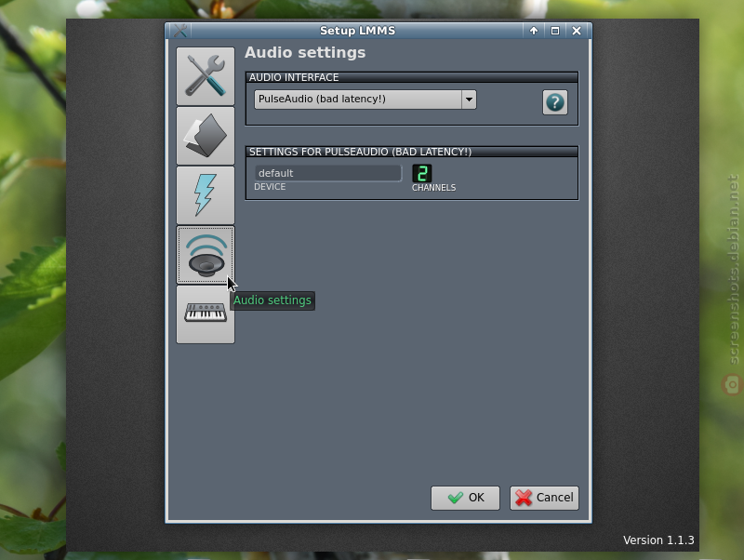Viewport: 744px width, 560px height.
Task: Select the Audio settings speaker icon
Action: 206,255
